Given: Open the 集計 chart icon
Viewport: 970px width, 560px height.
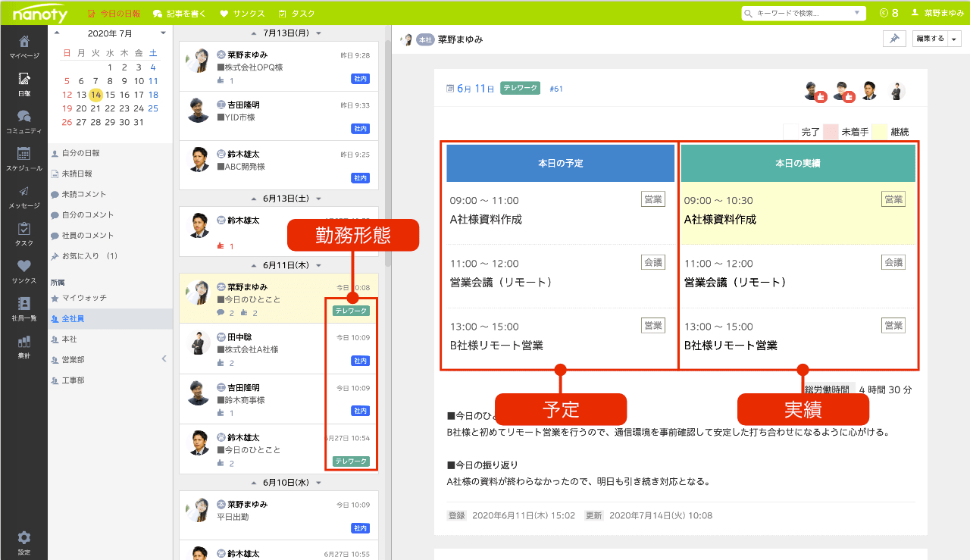Looking at the screenshot, I should tap(23, 346).
